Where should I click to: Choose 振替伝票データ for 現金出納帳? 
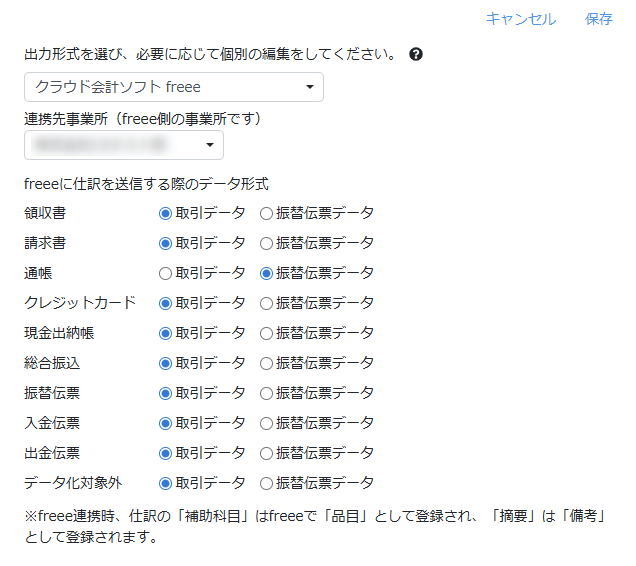pos(266,333)
